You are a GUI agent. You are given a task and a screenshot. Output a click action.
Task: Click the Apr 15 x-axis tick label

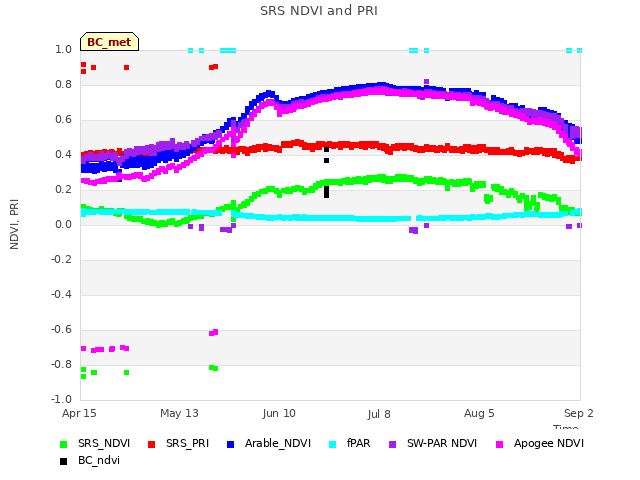(79, 413)
